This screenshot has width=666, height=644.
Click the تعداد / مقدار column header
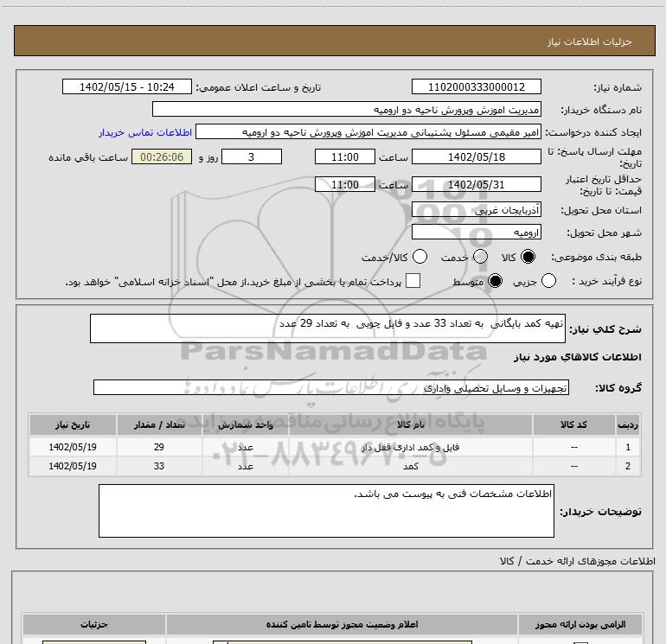(x=159, y=425)
